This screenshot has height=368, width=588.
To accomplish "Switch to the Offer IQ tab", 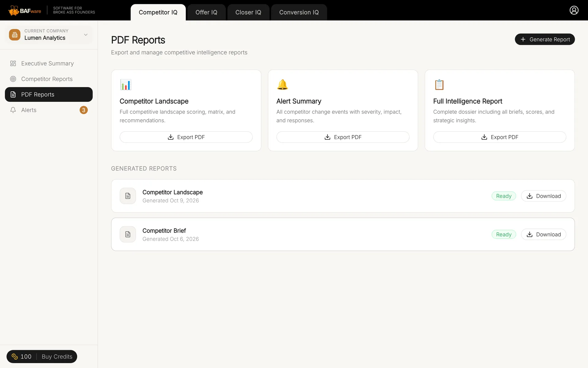I will (x=206, y=12).
